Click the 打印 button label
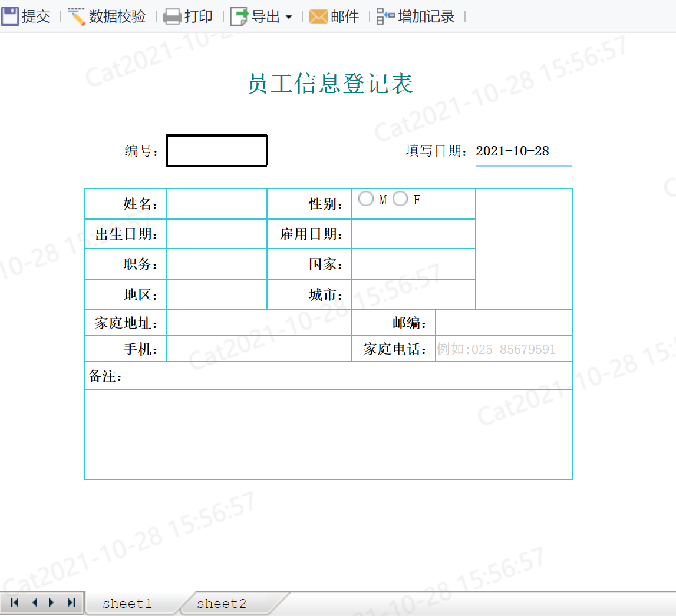 [x=199, y=17]
